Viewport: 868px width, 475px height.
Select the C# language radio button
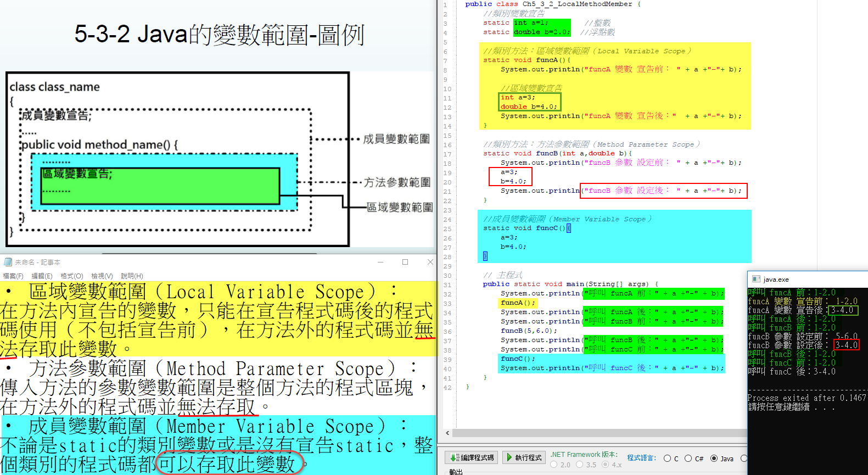pyautogui.click(x=688, y=459)
